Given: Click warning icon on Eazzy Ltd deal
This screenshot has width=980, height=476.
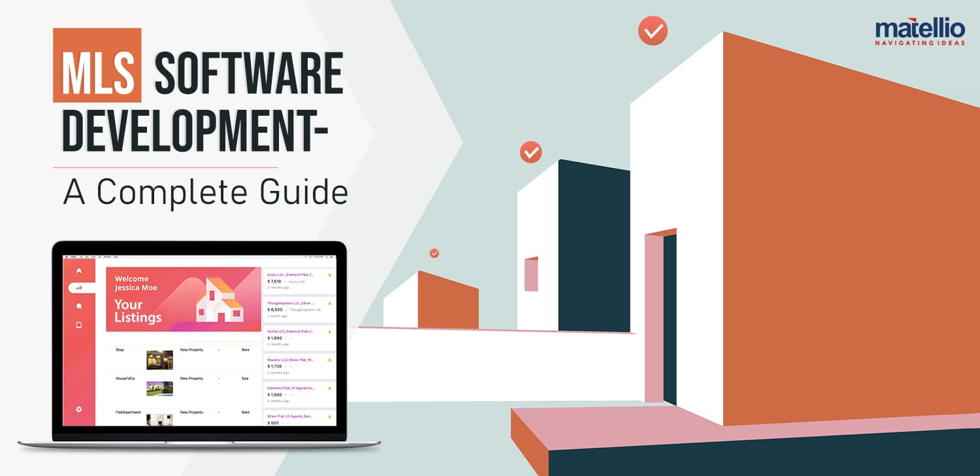Looking at the screenshot, I should [329, 275].
